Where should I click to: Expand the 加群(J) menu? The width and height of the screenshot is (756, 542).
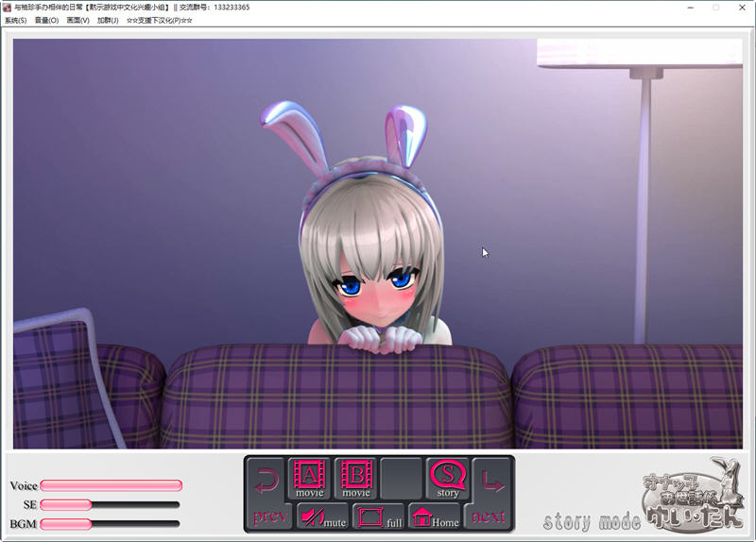[108, 20]
